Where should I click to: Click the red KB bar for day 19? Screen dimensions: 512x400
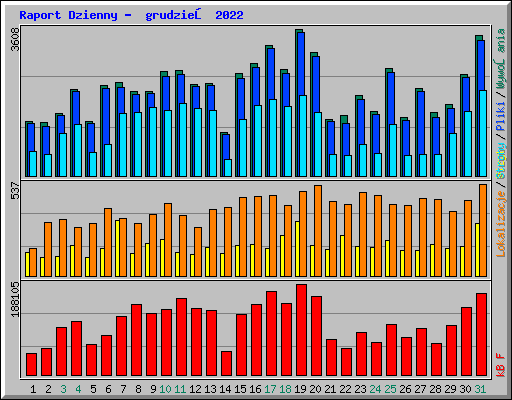point(301,330)
